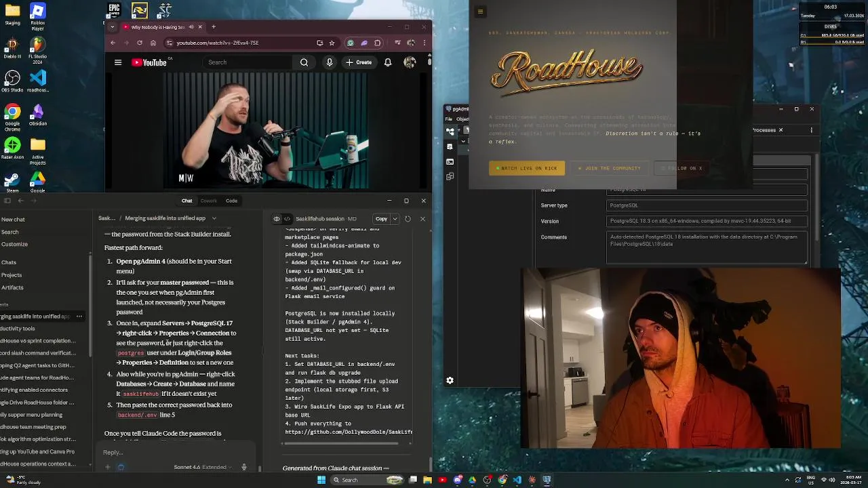Select the pgAdmin Processes tab
Image resolution: width=868 pixels, height=488 pixels.
[x=764, y=130]
